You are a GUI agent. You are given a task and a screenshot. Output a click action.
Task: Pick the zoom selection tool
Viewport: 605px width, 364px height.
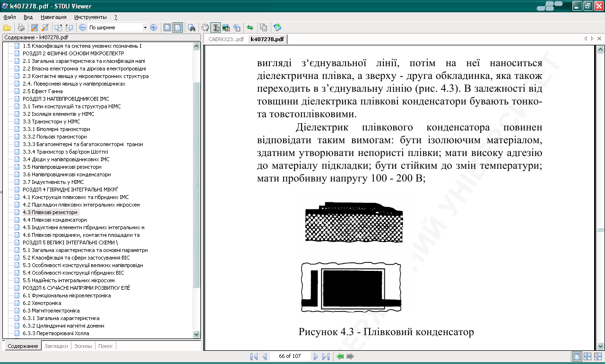click(236, 27)
